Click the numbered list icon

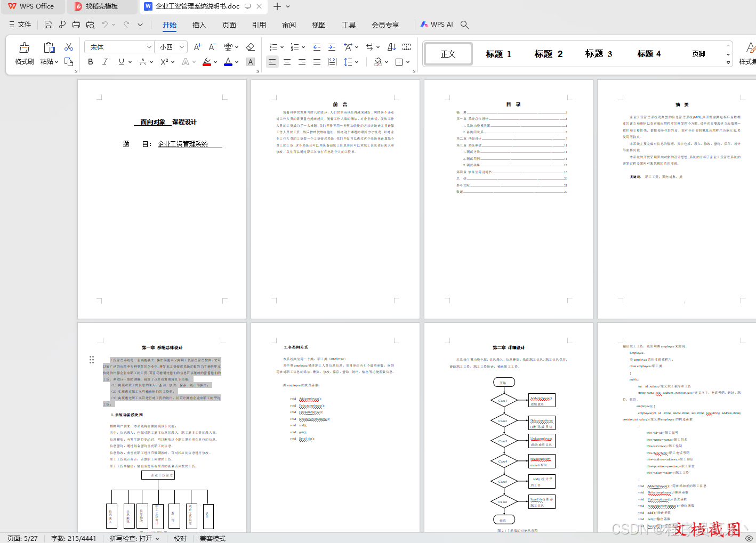coord(295,47)
